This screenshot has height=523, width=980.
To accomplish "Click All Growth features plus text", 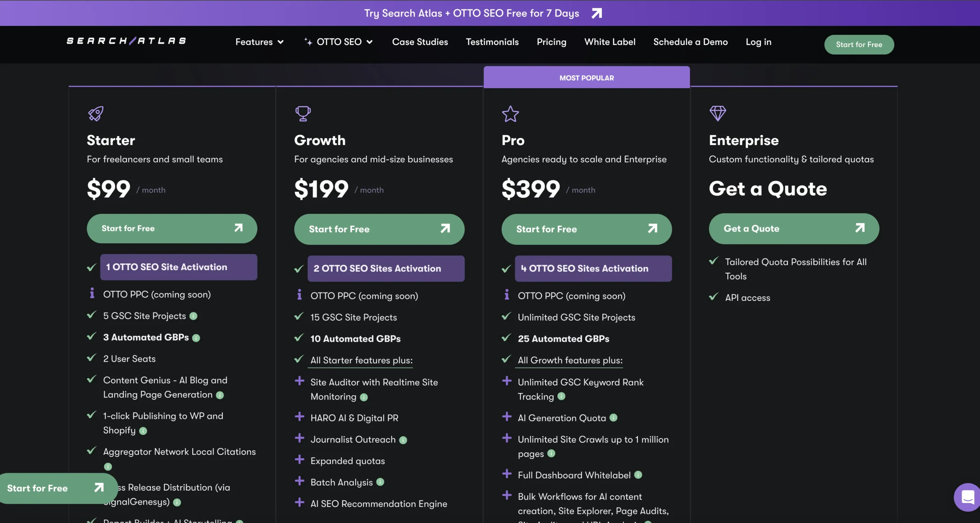I will 570,360.
